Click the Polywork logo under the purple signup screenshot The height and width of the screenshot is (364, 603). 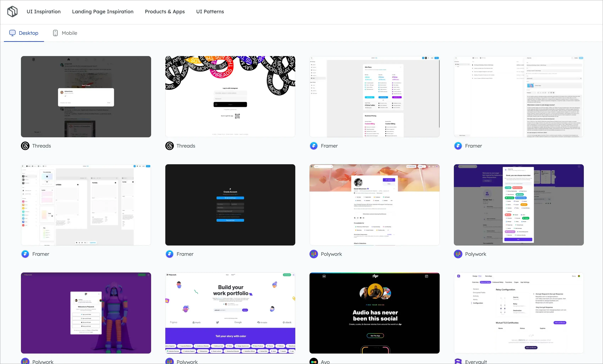[x=25, y=361]
